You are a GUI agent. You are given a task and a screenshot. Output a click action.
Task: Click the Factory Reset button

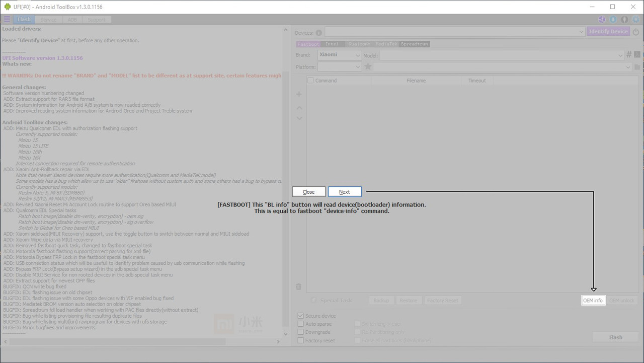click(442, 301)
